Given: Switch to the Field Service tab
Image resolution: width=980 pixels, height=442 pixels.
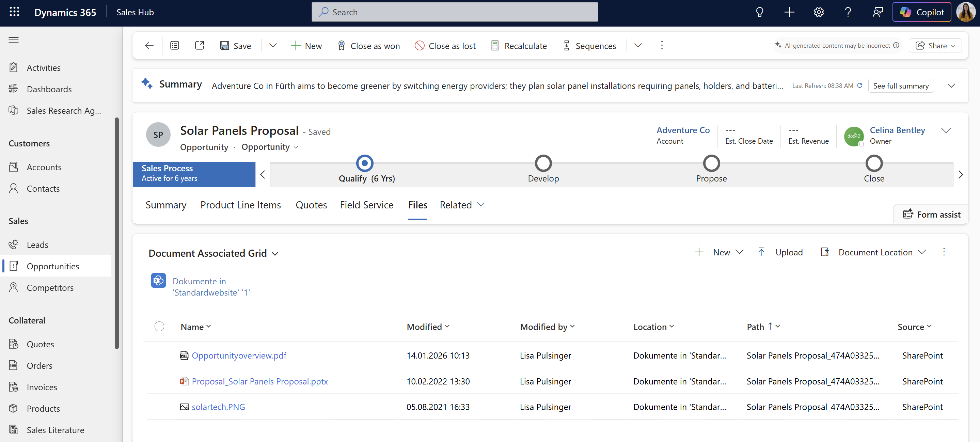Looking at the screenshot, I should pyautogui.click(x=366, y=205).
